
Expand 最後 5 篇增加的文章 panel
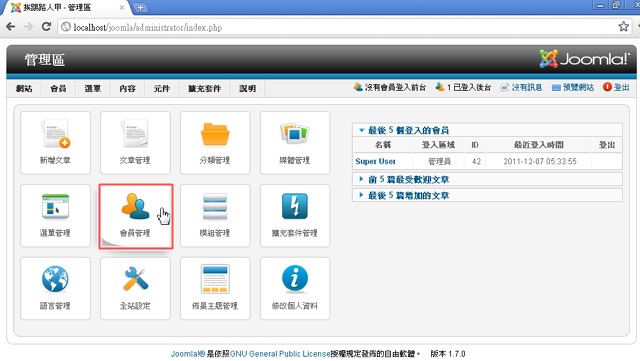[487, 195]
